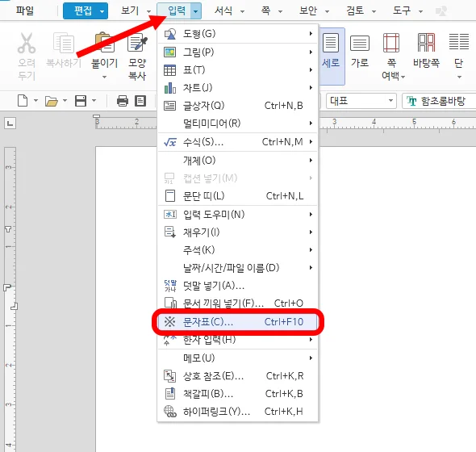The height and width of the screenshot is (452, 476).
Task: Click the 입력 menu label
Action: point(177,11)
